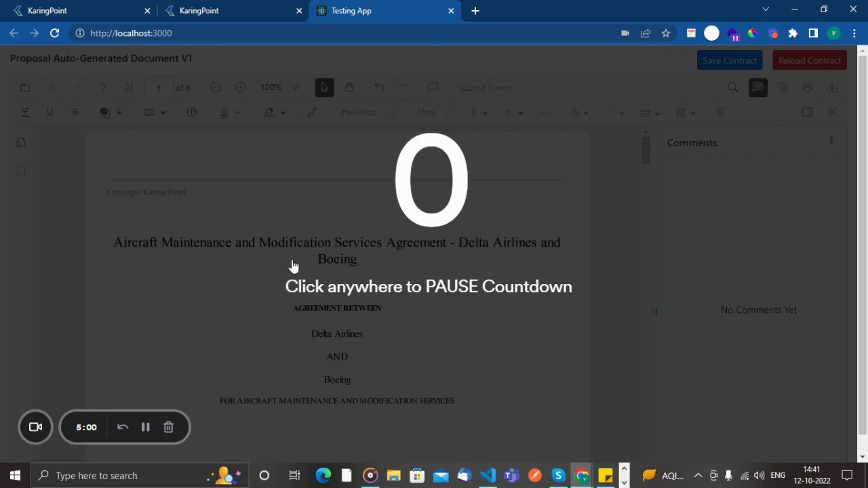Download the document

pos(832,87)
